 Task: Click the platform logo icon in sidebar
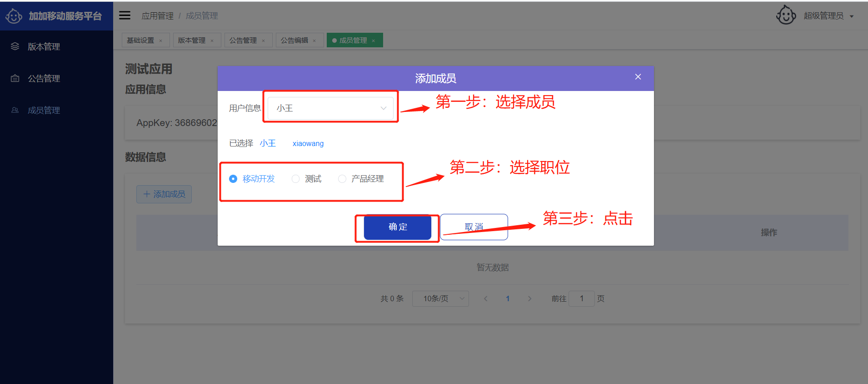(x=14, y=16)
